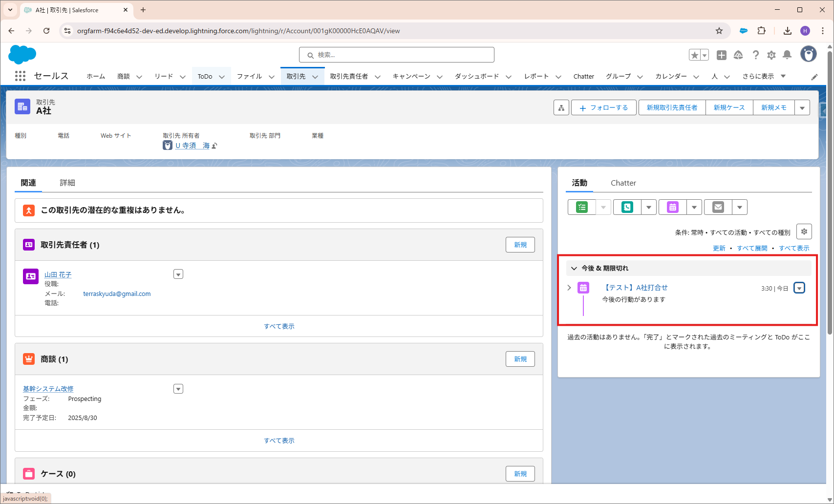Click 新規取引先責任者 button

672,107
